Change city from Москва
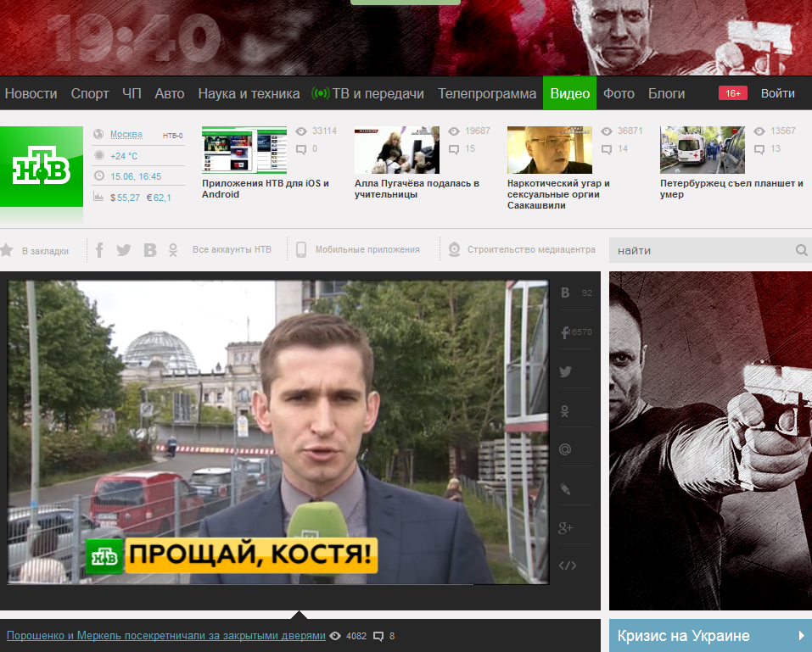812x652 pixels. [126, 135]
